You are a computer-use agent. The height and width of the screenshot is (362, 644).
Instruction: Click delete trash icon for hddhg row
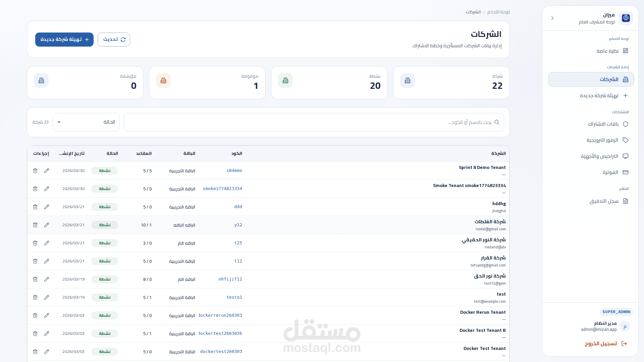[35, 207]
